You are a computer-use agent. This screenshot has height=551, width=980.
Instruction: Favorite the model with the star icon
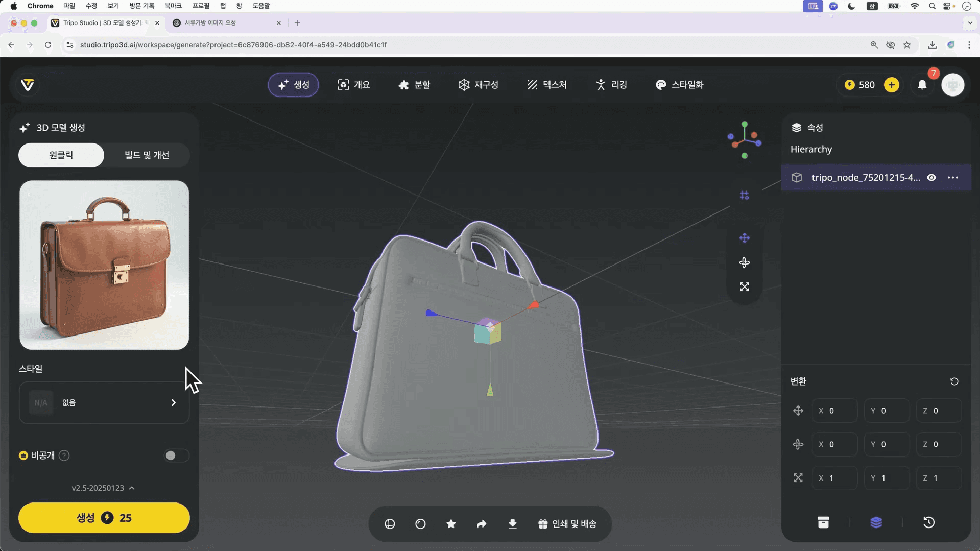click(451, 523)
